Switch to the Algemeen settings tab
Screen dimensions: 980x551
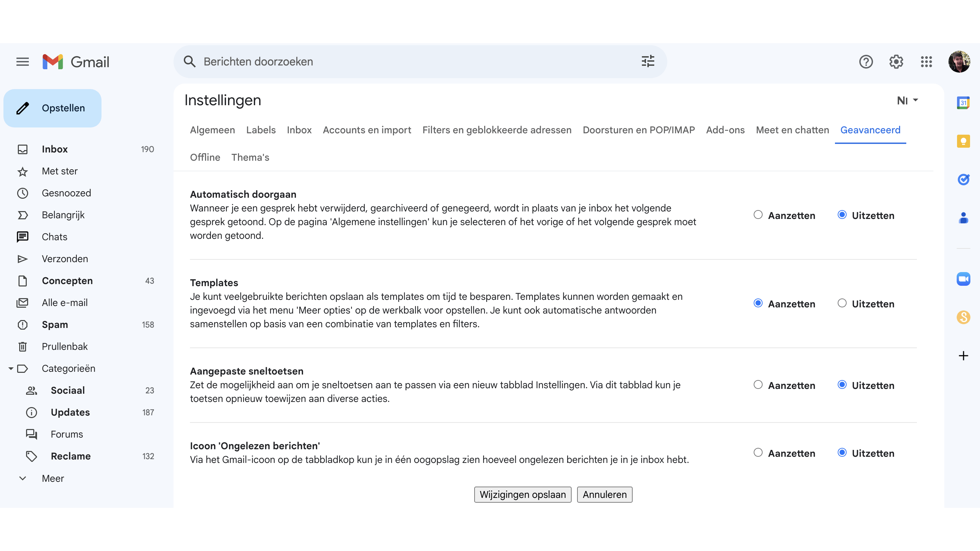click(212, 130)
